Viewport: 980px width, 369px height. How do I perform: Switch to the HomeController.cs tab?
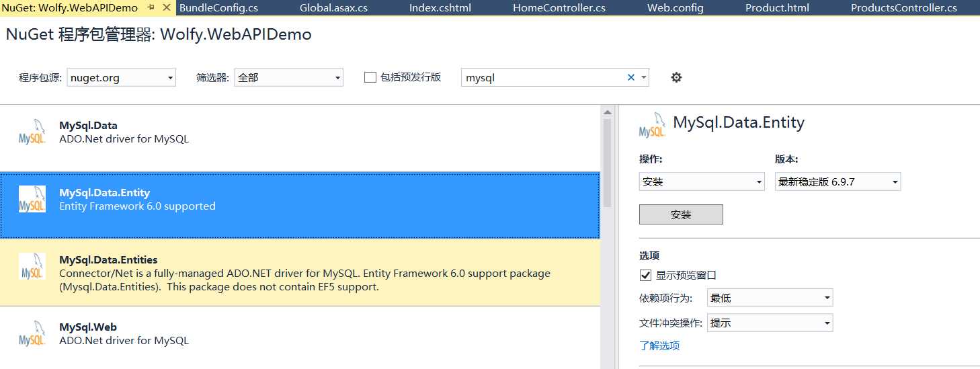coord(559,8)
